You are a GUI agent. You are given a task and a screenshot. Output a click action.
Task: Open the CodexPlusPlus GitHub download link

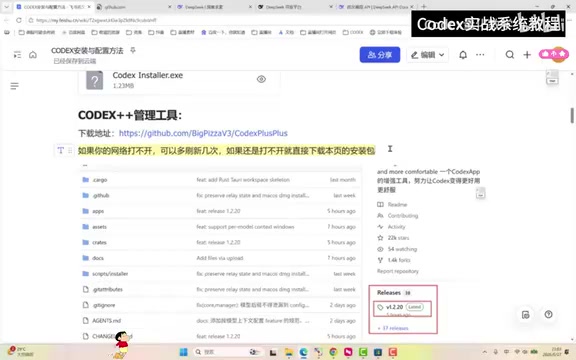(203, 133)
